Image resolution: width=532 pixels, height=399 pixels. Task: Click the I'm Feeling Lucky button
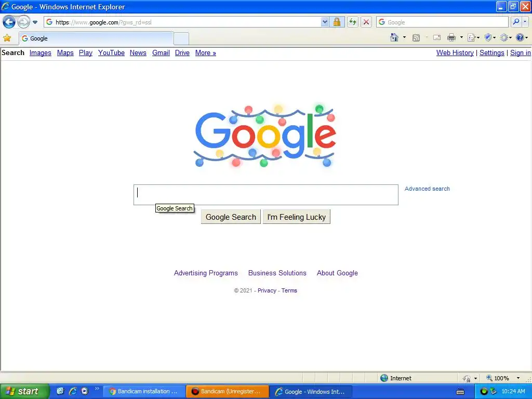point(297,217)
